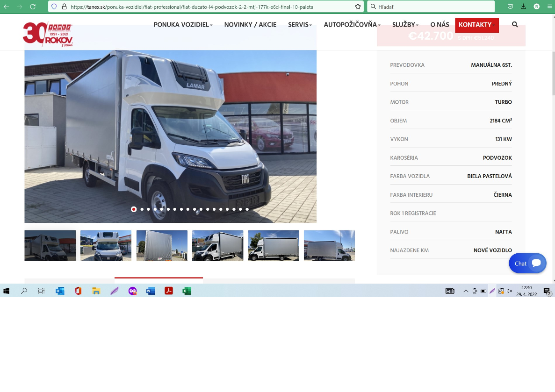Go to the O nás page
Viewport: 555px width, 392px height.
(x=440, y=25)
